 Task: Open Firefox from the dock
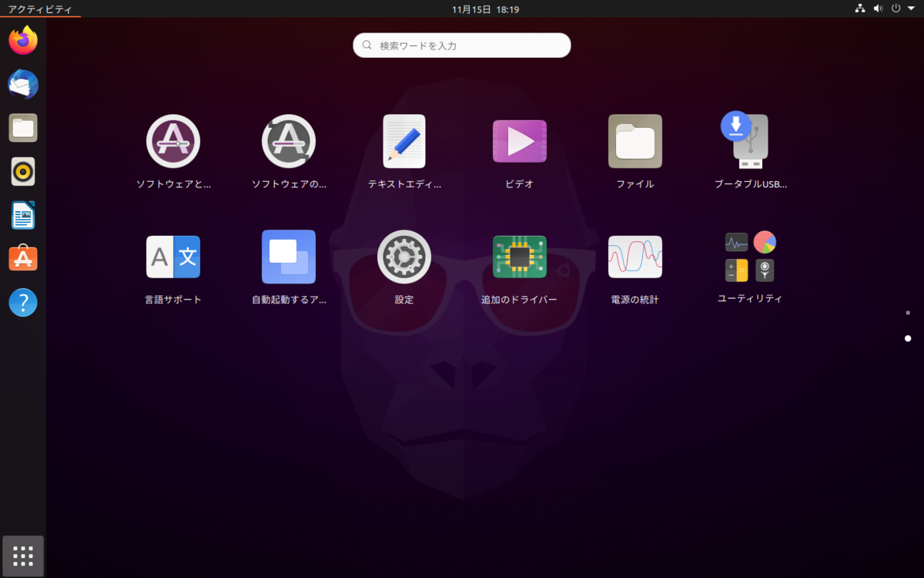pyautogui.click(x=23, y=40)
